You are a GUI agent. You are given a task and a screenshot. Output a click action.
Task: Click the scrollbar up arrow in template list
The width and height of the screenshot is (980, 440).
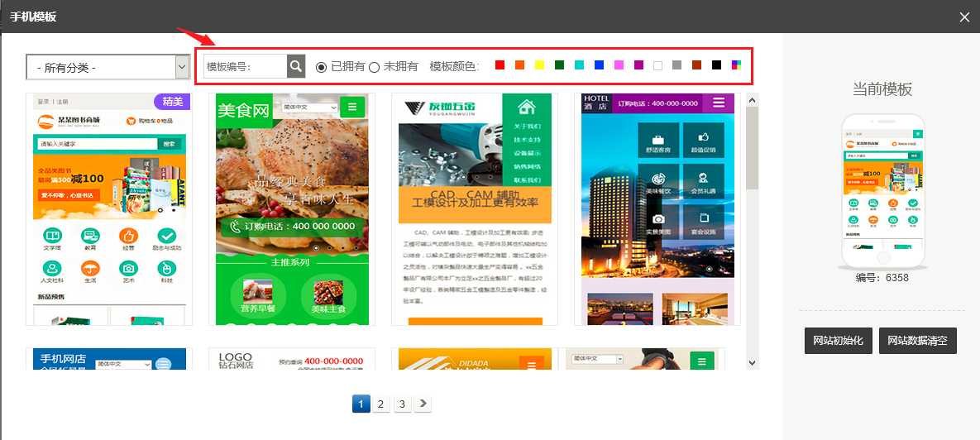(x=752, y=101)
